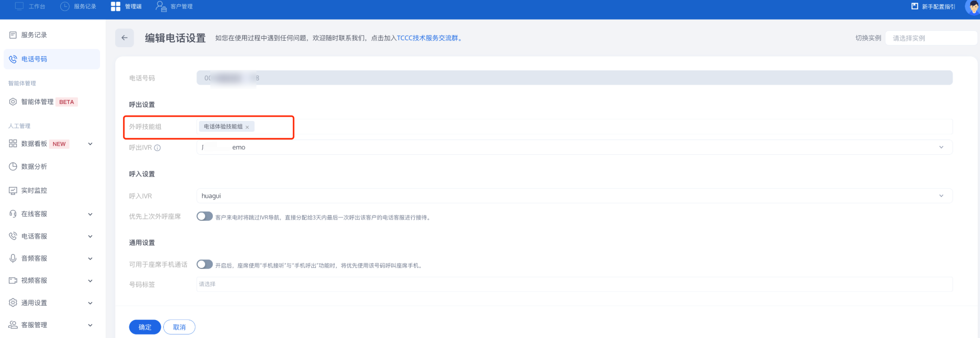Screen dimensions: 980x338
Task: Expand 音频客服 submenu chevron
Action: 90,259
